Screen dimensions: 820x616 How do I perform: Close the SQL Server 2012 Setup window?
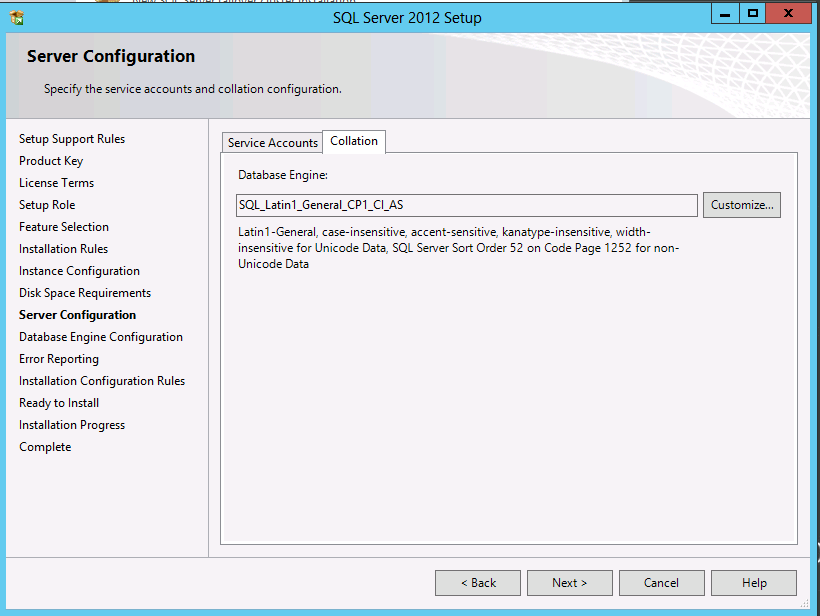click(788, 14)
